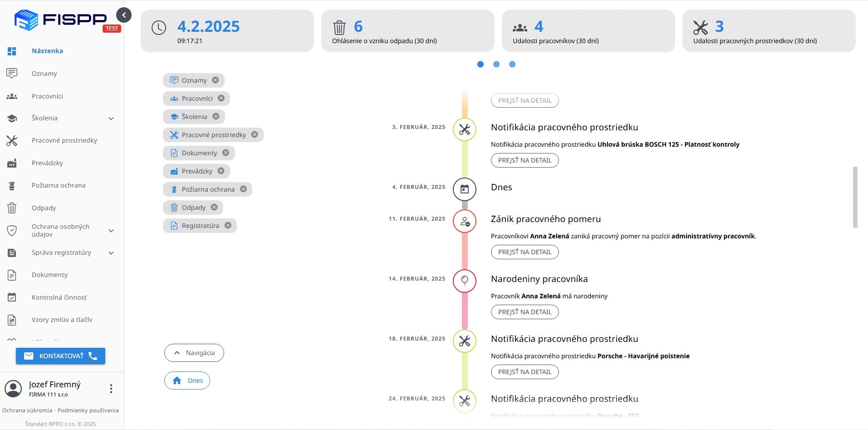
Task: Open the user menu three-dot icon
Action: click(111, 389)
